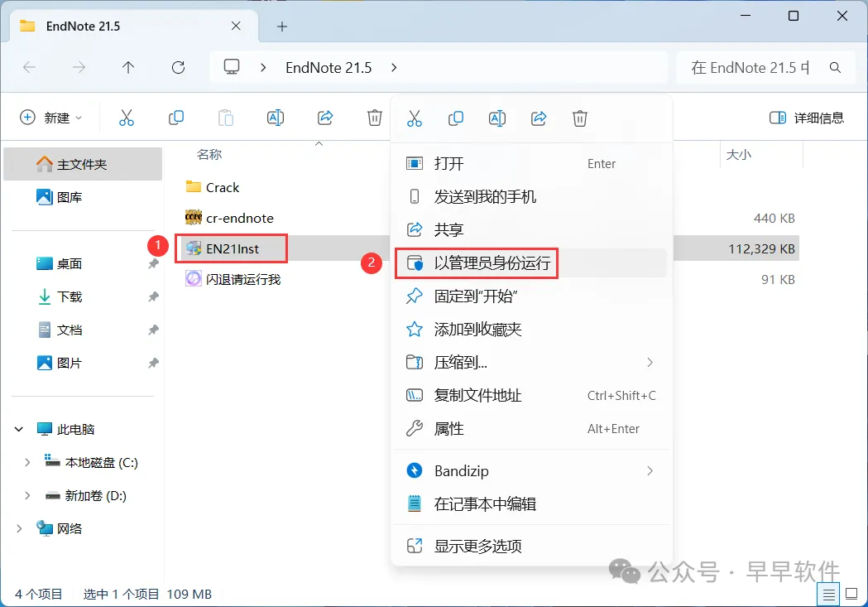
Task: Unpin 桌面 using its pin icon
Action: pyautogui.click(x=153, y=264)
